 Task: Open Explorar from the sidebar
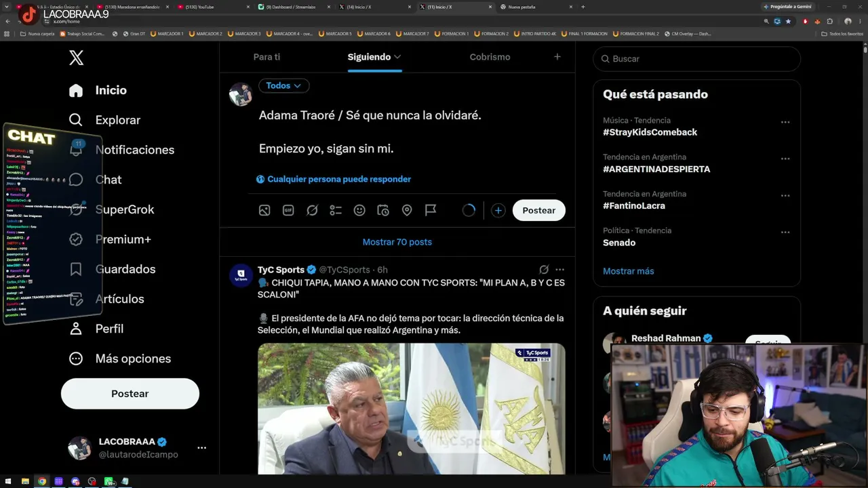tap(104, 120)
